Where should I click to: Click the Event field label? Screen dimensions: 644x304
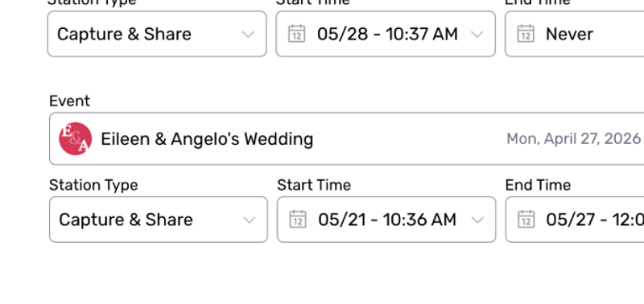point(69,101)
